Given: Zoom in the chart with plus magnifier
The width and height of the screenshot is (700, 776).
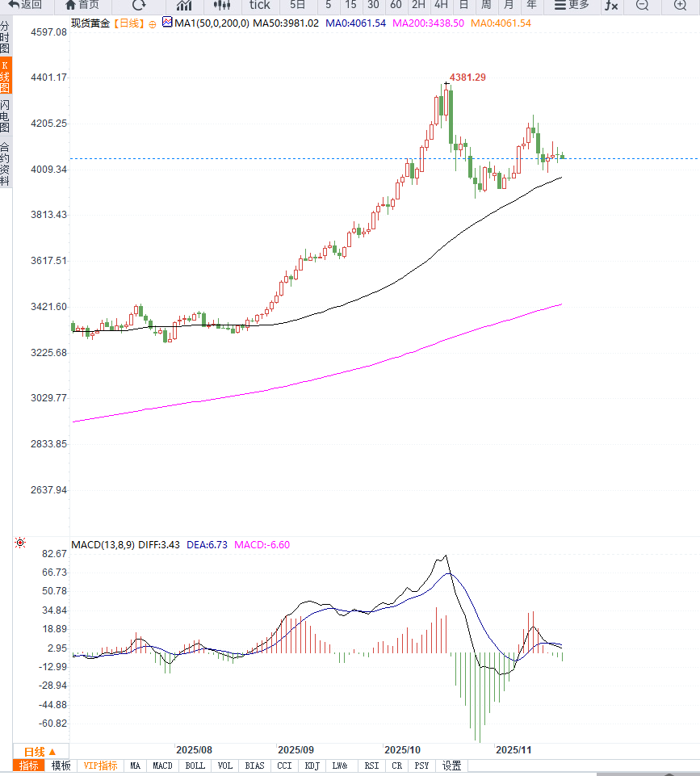Looking at the screenshot, I should pos(679,5).
